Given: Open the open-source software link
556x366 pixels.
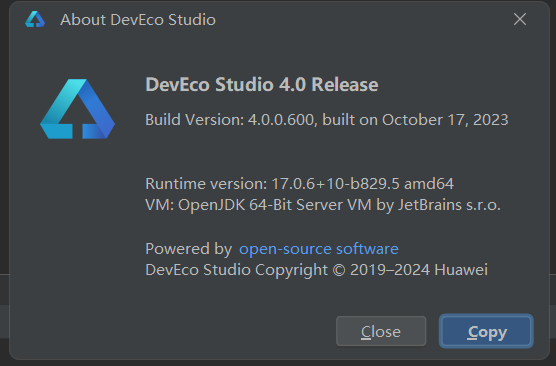Looking at the screenshot, I should click(x=318, y=249).
